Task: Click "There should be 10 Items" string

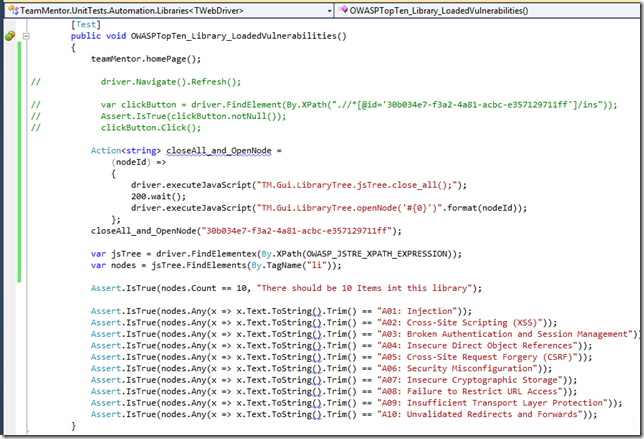Action: (x=365, y=288)
